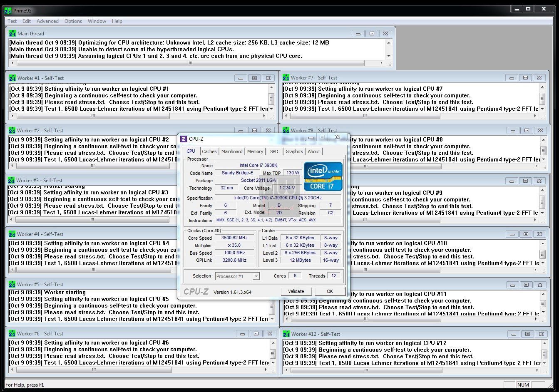Click Worker #6 vertical scrollbar down arrow
The image size is (559, 392).
click(x=272, y=362)
